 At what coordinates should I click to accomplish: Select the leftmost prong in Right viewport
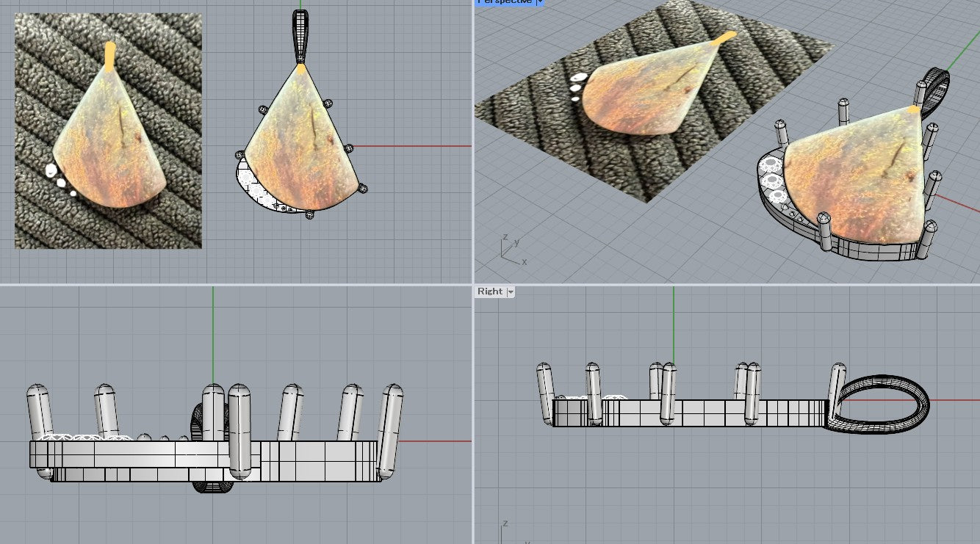[545, 393]
